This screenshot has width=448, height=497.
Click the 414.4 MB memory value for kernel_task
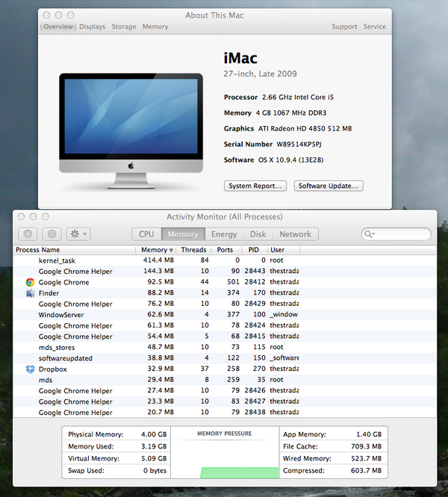tap(158, 260)
